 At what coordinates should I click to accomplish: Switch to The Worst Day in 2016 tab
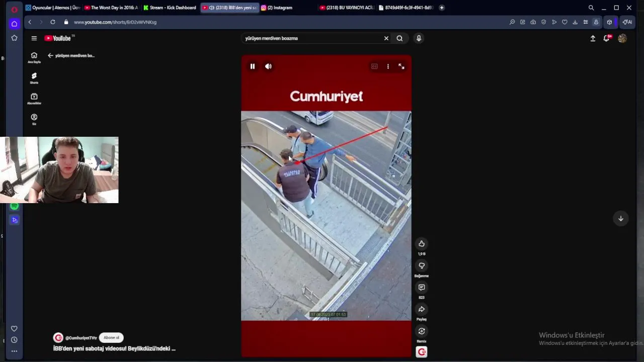111,8
